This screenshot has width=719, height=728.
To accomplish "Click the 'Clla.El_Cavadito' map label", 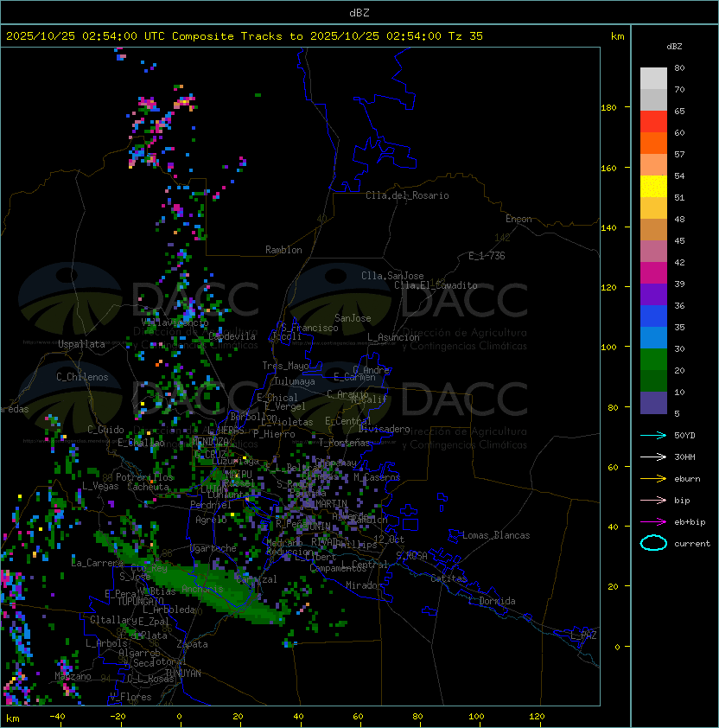I will pos(436,285).
